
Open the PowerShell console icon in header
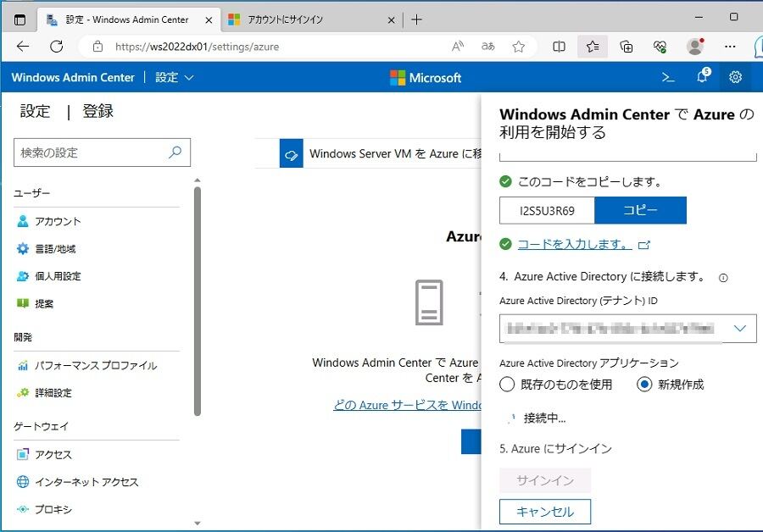coord(668,77)
